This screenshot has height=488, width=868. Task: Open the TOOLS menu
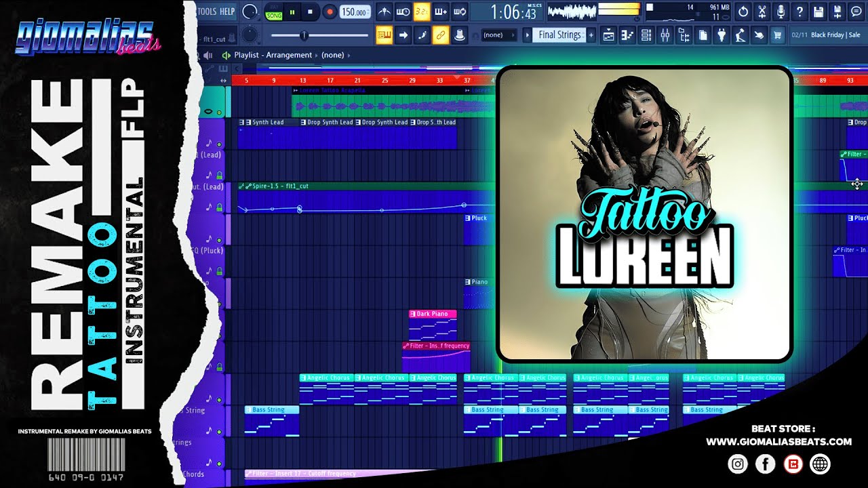click(207, 12)
